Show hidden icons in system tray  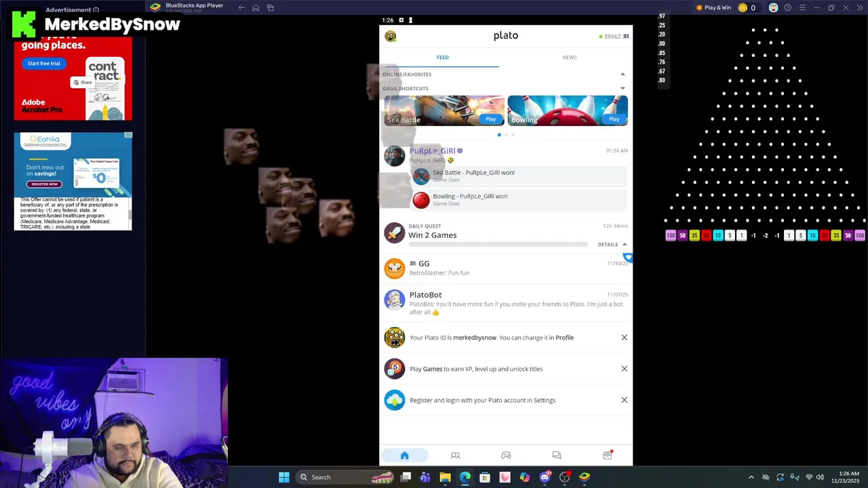pos(751,477)
